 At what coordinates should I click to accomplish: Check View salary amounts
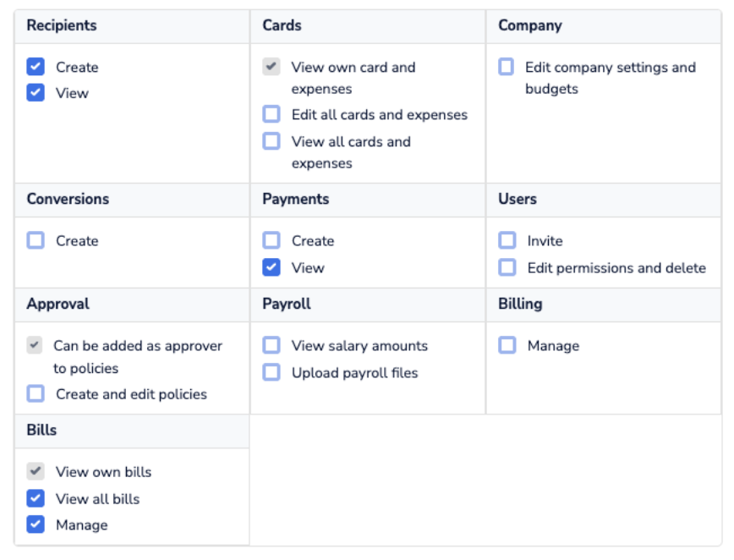click(x=271, y=345)
